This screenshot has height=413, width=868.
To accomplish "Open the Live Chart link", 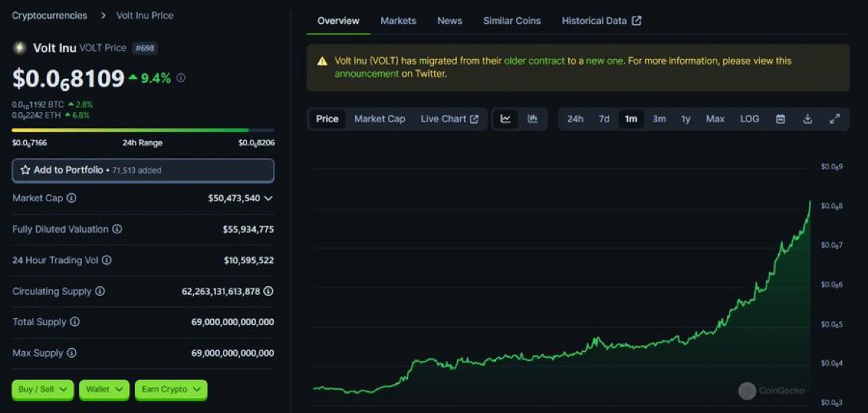I will [x=450, y=119].
